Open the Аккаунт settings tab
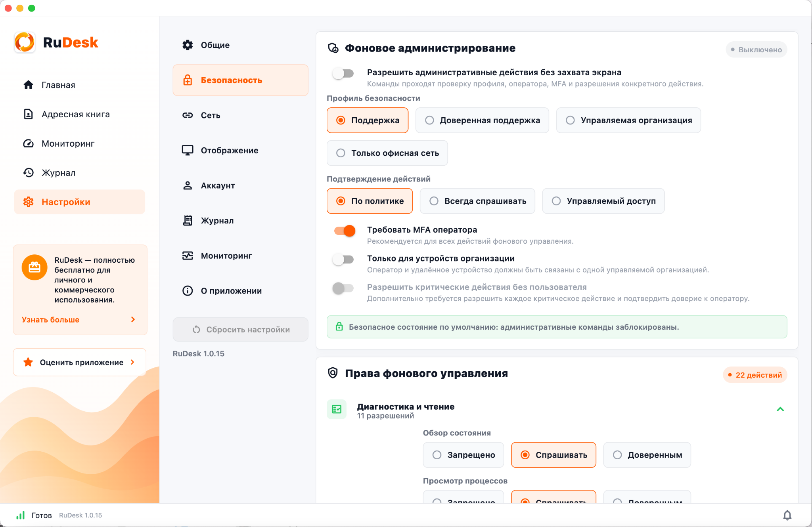This screenshot has width=812, height=527. tap(241, 185)
